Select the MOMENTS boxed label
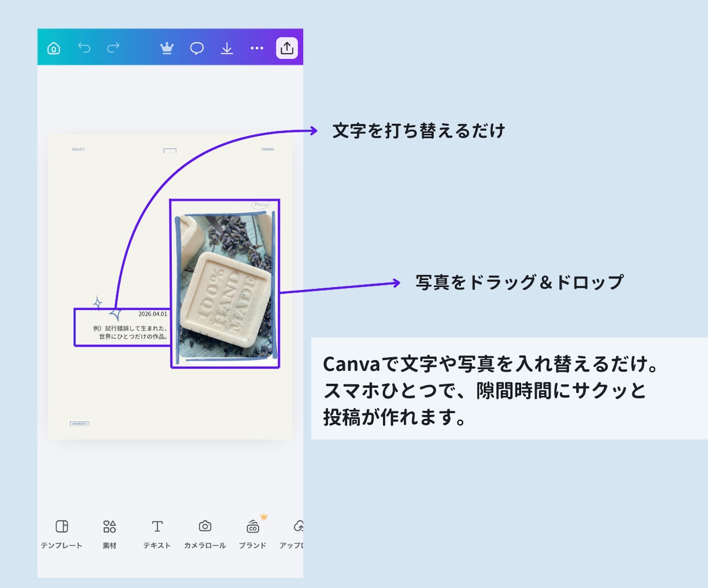The height and width of the screenshot is (588, 708). coord(80,424)
